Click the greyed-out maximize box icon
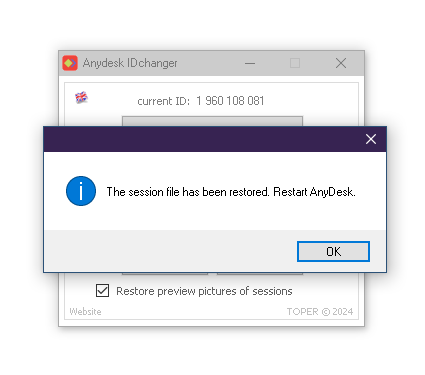 tap(295, 63)
